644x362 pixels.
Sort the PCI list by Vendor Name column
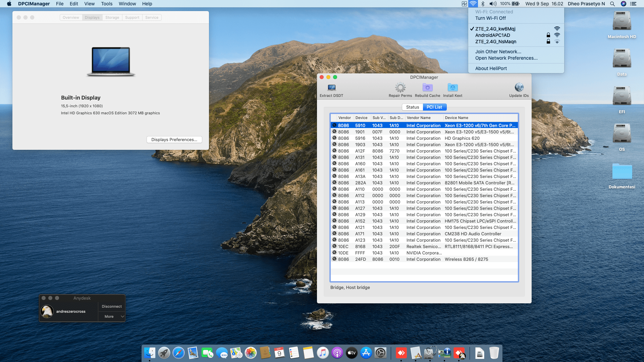(424, 118)
